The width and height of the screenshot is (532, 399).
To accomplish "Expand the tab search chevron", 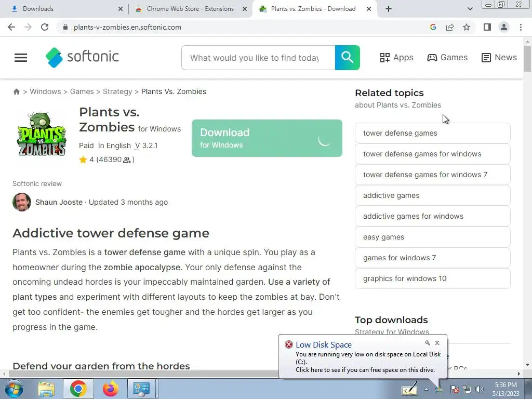I will (470, 9).
